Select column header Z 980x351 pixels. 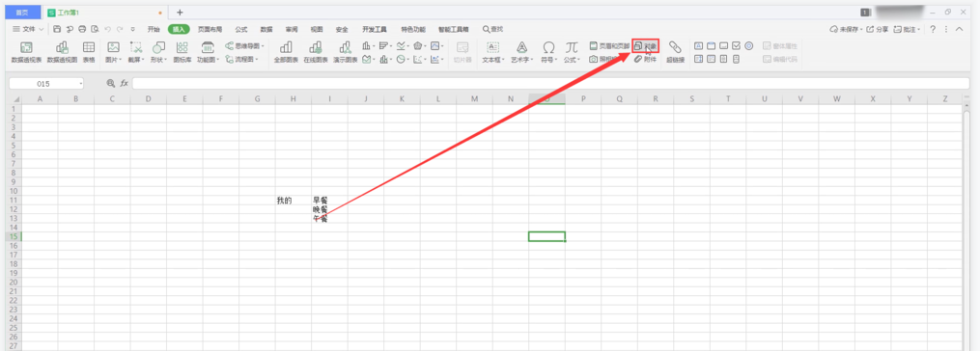[x=945, y=99]
